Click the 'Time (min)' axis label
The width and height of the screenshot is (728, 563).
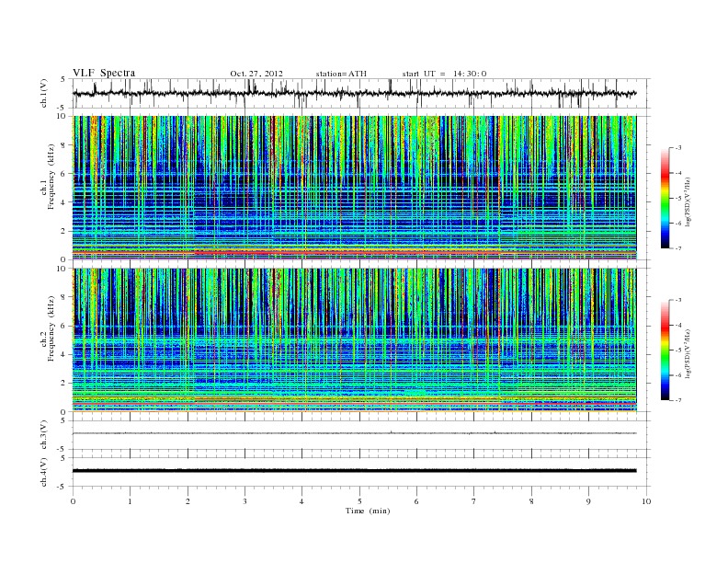pos(368,511)
